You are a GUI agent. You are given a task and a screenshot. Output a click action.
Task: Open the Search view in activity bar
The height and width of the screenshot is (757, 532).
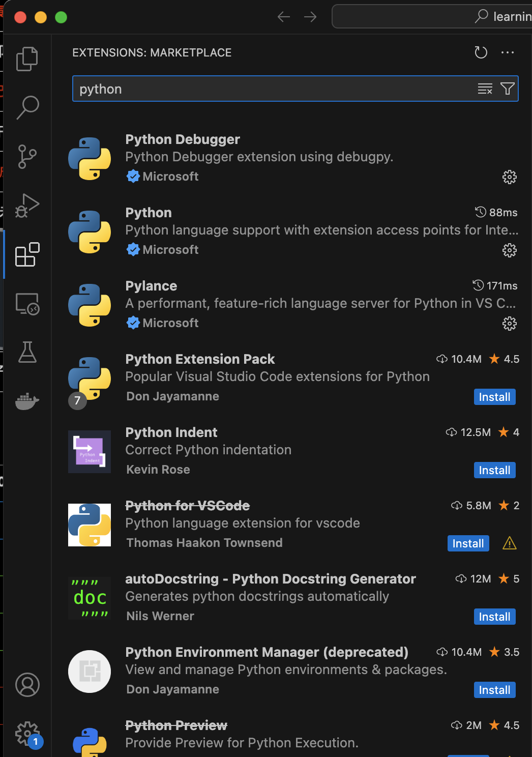coord(27,107)
